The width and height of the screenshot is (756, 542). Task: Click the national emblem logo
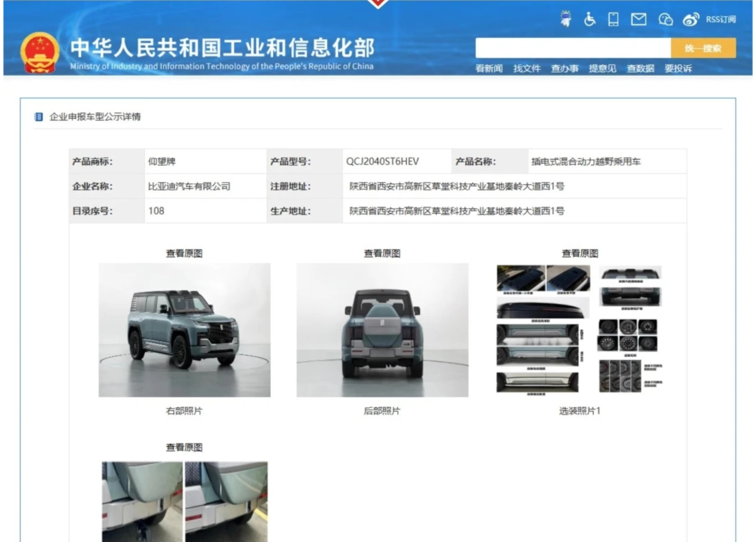(40, 52)
